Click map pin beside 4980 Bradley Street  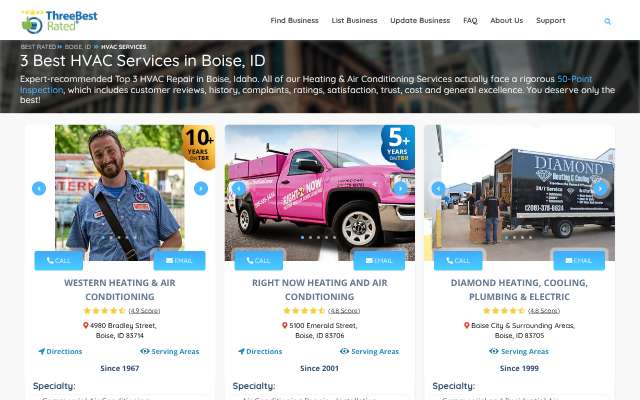pos(86,325)
